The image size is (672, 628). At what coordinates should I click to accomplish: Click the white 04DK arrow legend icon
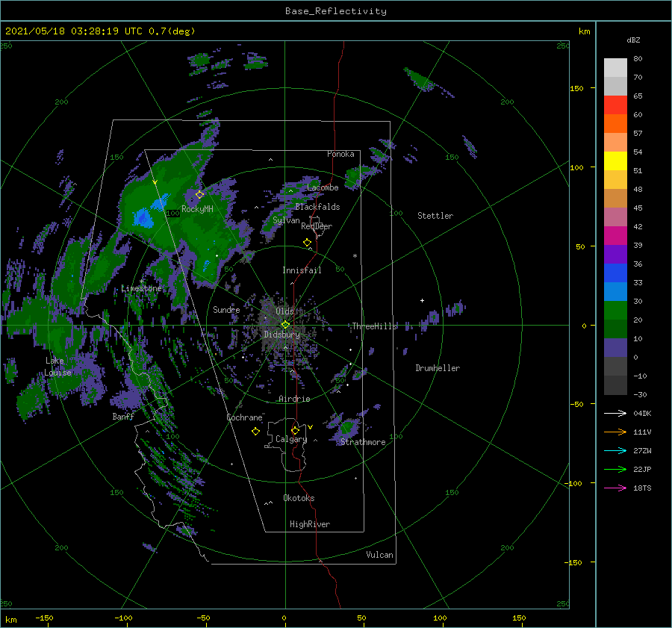(x=615, y=413)
